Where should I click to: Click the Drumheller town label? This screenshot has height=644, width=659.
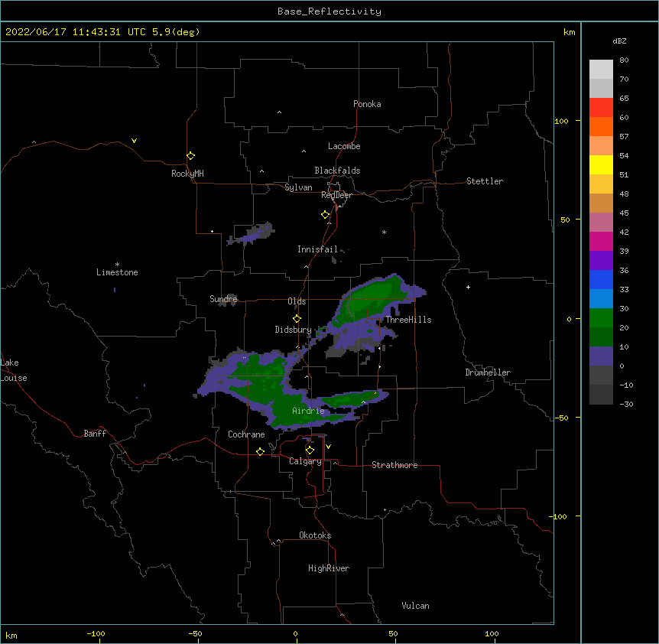(x=488, y=372)
